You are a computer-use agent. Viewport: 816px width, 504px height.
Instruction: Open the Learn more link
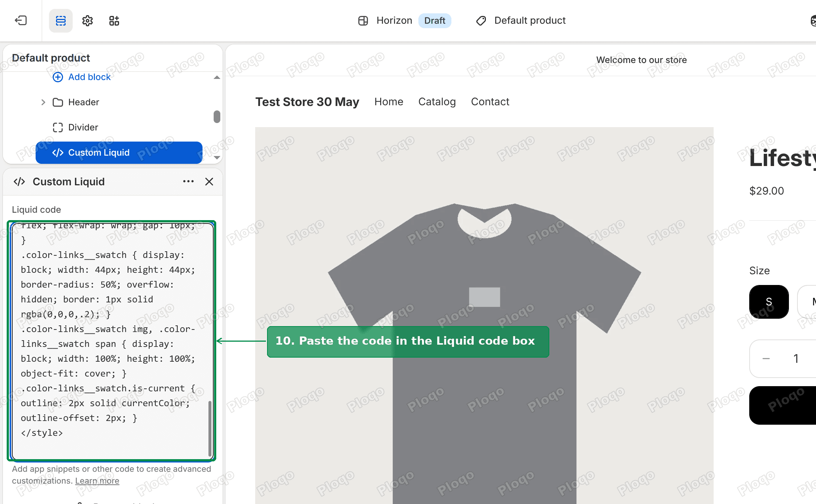(97, 481)
